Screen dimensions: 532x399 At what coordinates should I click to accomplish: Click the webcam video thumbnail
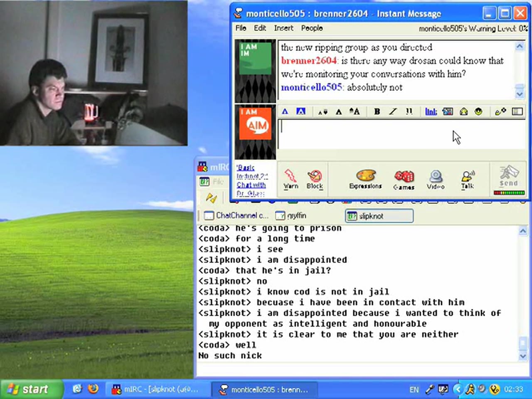pos(94,73)
